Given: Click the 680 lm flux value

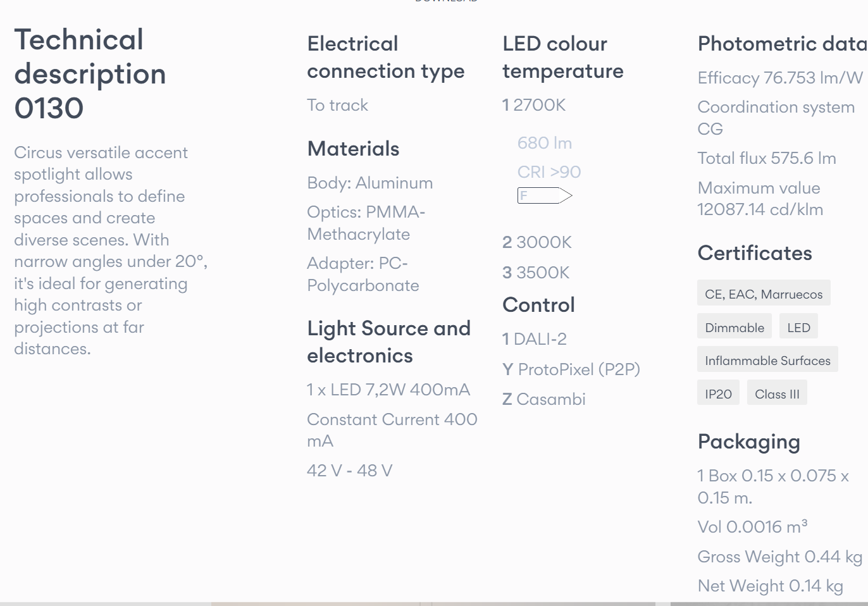Looking at the screenshot, I should (544, 143).
